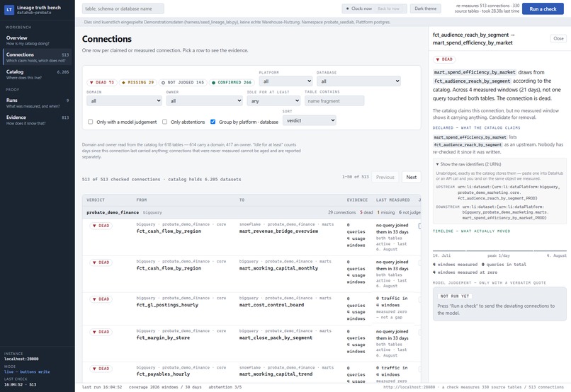This screenshot has height=392, width=571.
Task: Select the mart_cost_control_board table name
Action: coord(271,305)
